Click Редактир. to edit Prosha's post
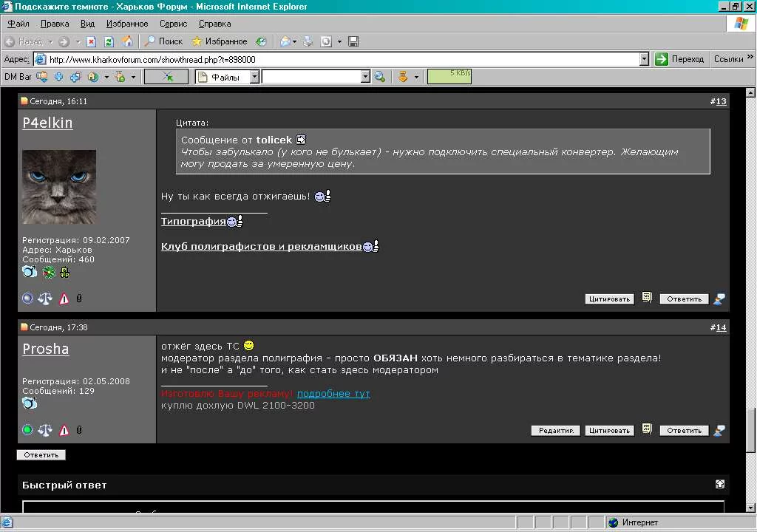Viewport: 757px width, 532px height. pyautogui.click(x=556, y=430)
